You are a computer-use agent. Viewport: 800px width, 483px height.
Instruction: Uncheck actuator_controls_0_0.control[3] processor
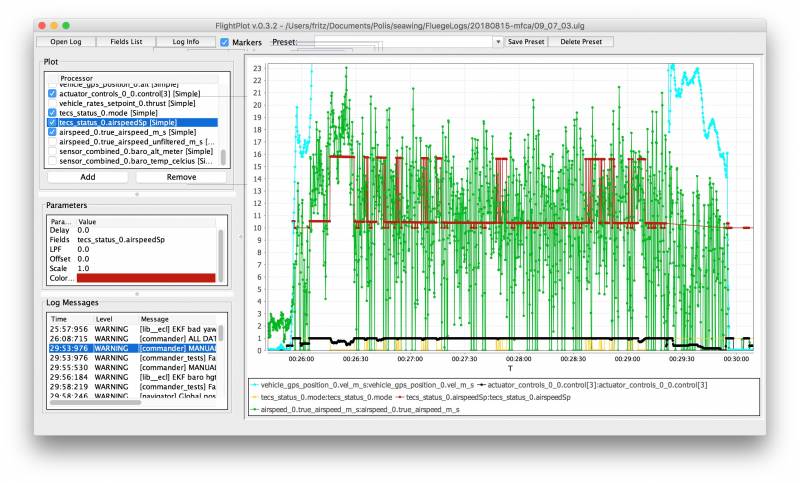tap(52, 94)
